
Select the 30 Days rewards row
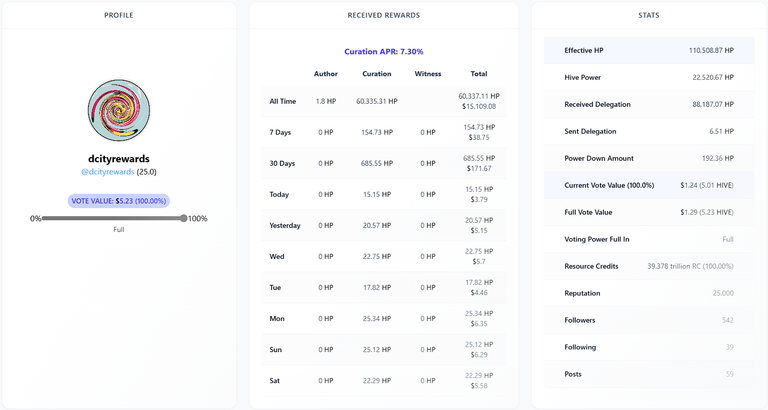click(384, 163)
